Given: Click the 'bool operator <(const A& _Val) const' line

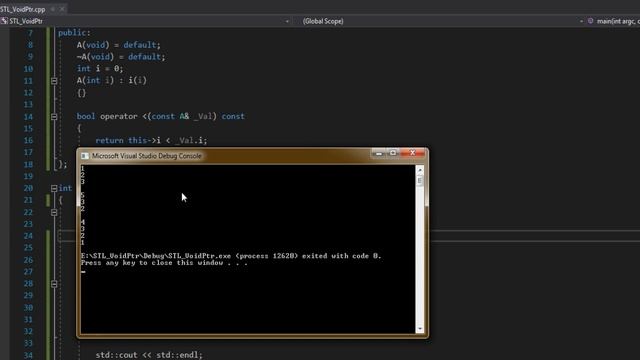Looking at the screenshot, I should (x=161, y=116).
